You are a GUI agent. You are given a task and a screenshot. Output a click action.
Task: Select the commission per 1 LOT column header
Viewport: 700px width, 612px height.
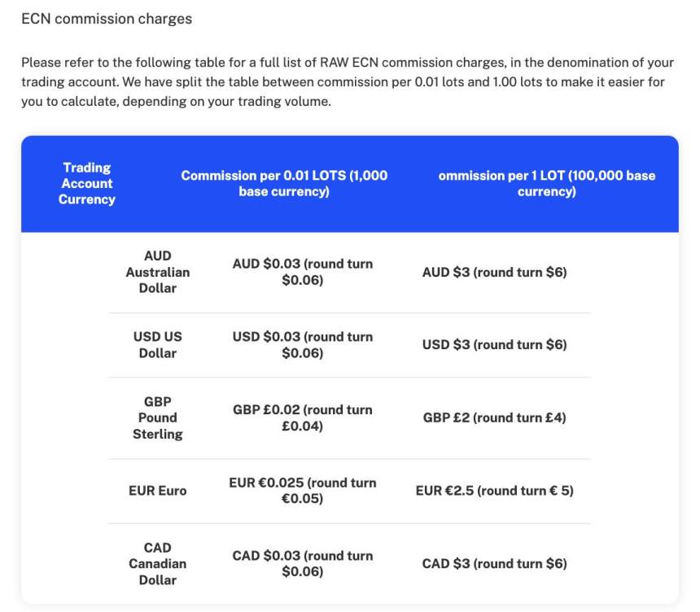(546, 183)
